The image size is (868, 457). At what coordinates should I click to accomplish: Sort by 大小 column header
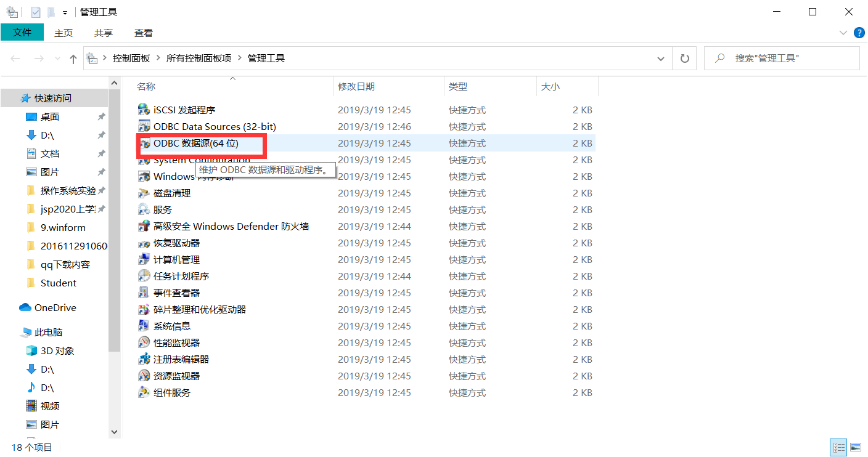567,87
